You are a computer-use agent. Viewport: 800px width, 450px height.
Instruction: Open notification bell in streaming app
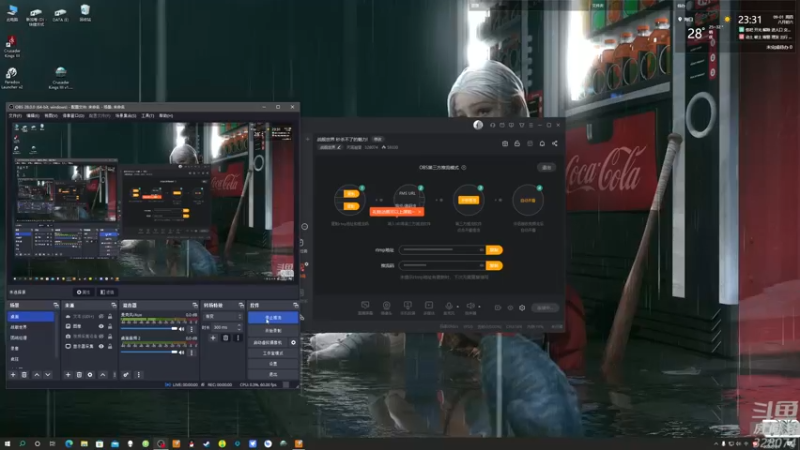[x=542, y=143]
